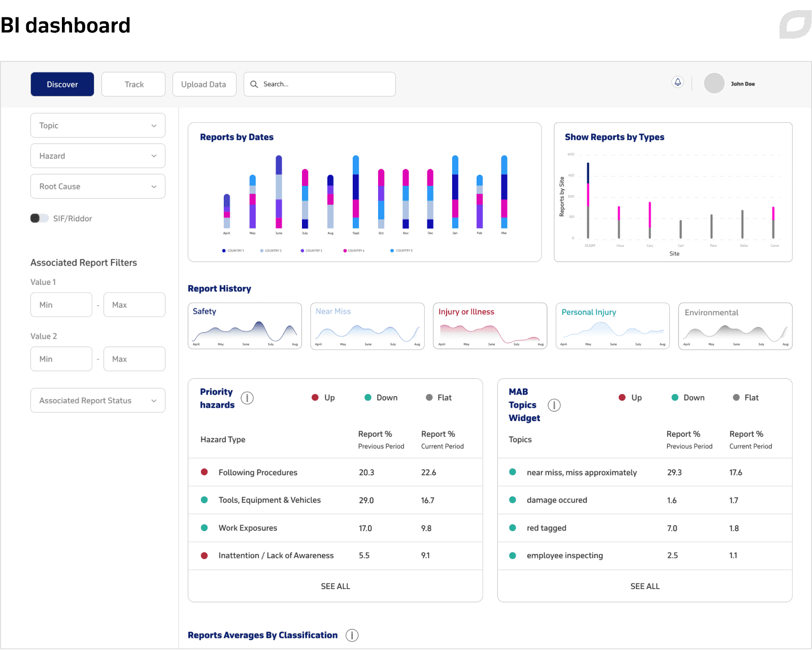
Task: Click Up legend in Priority hazards
Action: point(323,398)
